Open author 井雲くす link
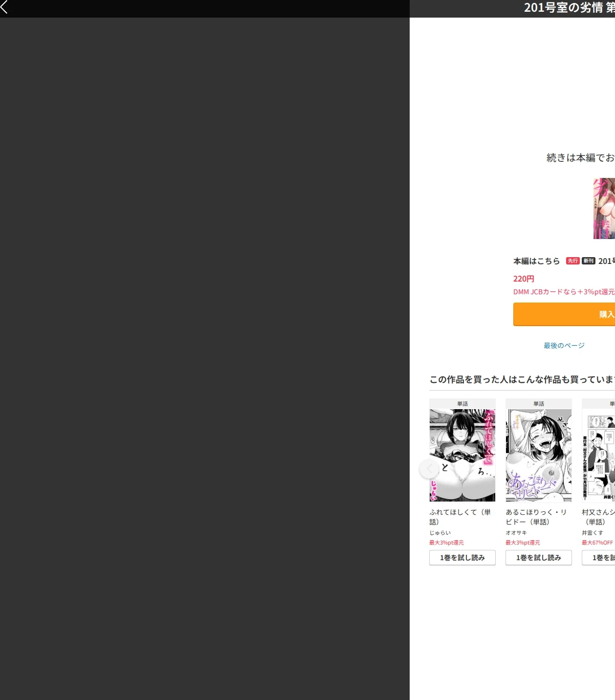This screenshot has width=615, height=700. point(593,533)
